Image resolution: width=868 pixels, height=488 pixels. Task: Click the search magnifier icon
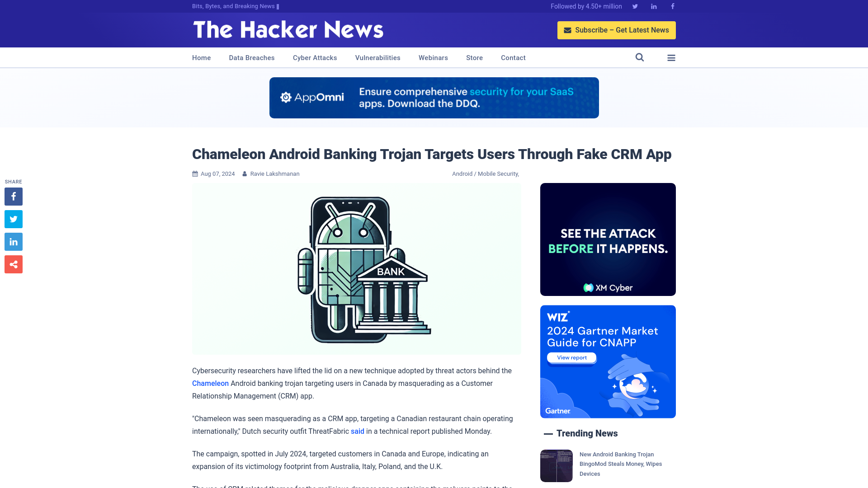639,57
